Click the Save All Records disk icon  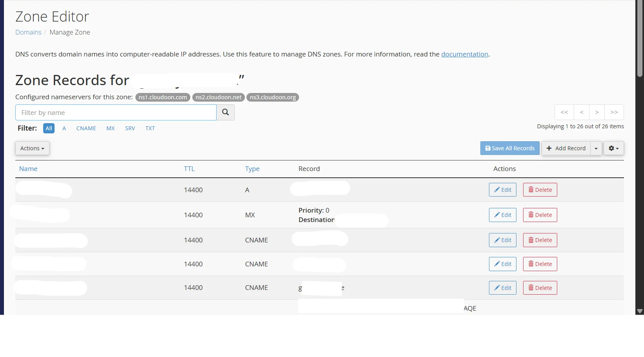(x=488, y=148)
